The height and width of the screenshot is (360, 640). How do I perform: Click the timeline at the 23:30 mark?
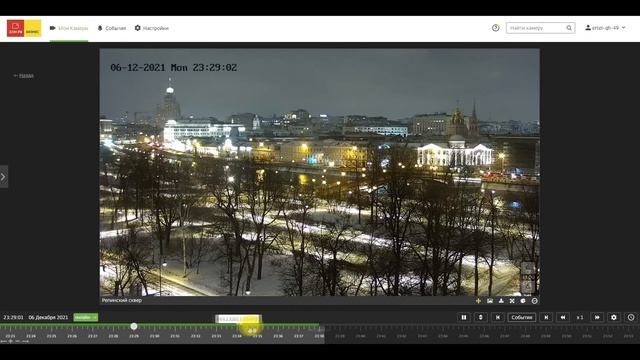coord(154,336)
